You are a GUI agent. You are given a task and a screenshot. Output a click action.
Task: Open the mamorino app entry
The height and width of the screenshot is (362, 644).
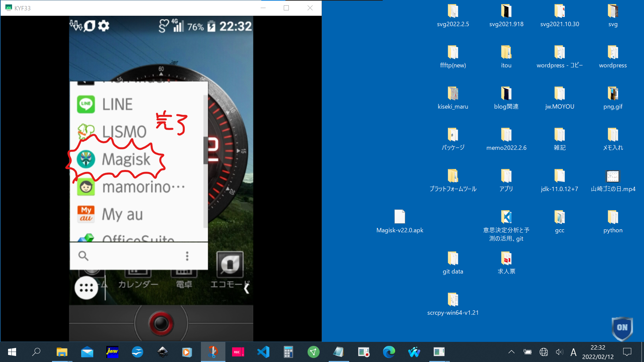tap(136, 187)
